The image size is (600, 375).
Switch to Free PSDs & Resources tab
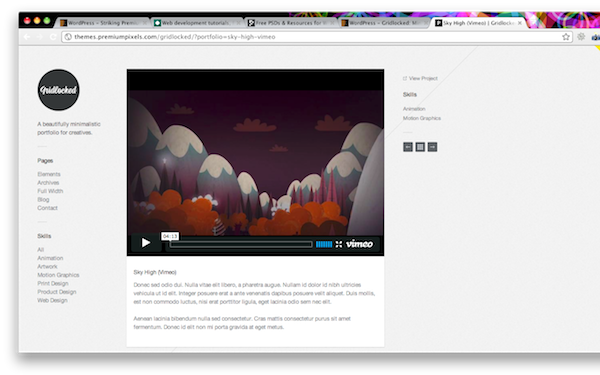(291, 23)
